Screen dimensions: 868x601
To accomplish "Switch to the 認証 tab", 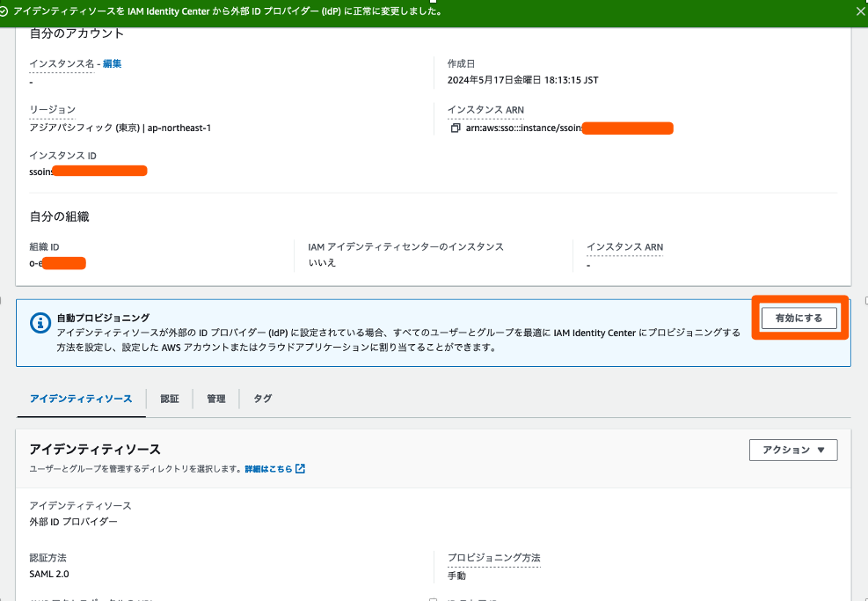I will [x=170, y=399].
